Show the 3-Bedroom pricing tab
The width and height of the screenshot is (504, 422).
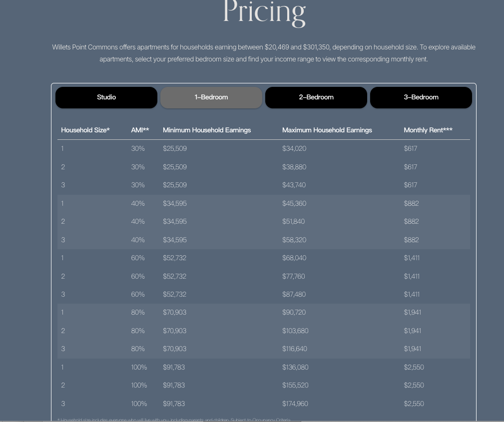coord(421,97)
